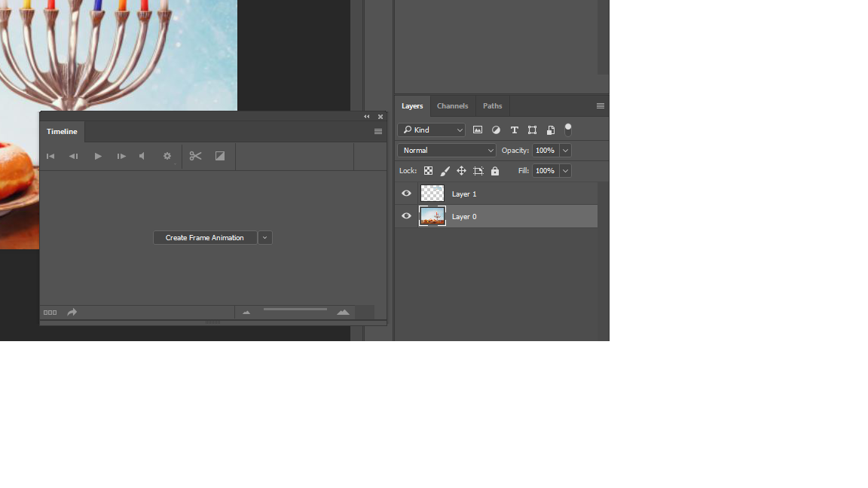
Task: Select the Timeline tab
Action: pyautogui.click(x=62, y=132)
